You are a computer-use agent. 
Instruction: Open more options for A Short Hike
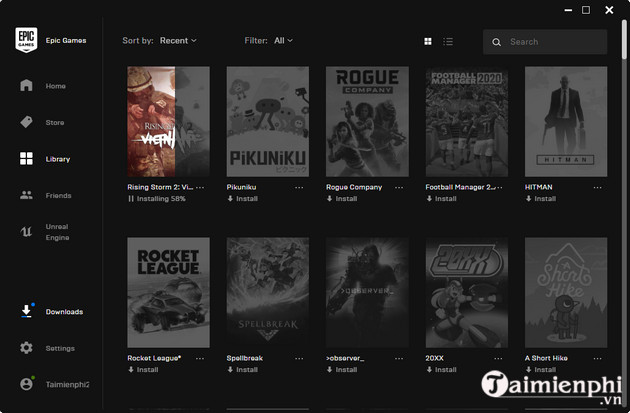point(597,358)
